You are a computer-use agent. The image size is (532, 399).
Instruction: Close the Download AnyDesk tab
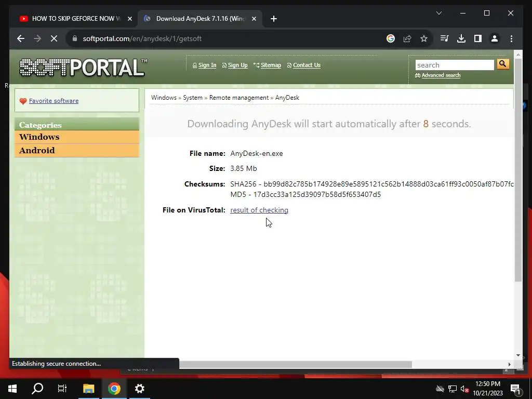point(254,19)
